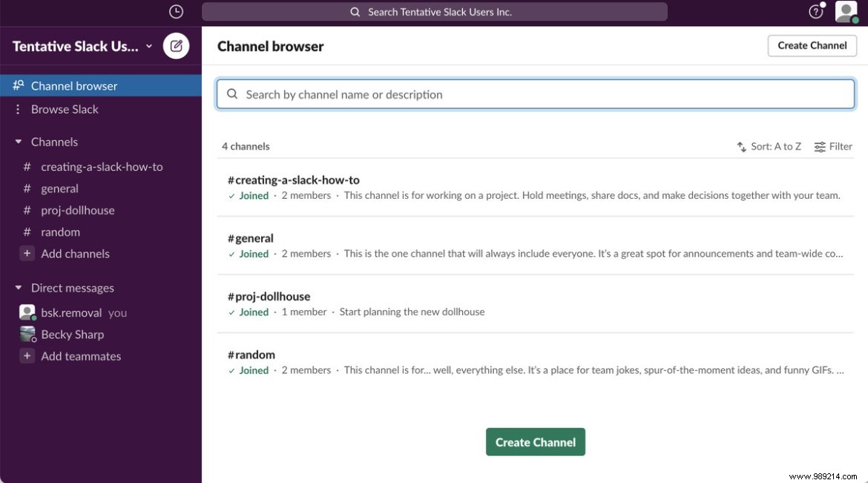Open Slack help via question mark icon
Viewport: 868px width, 483px height.
point(815,11)
